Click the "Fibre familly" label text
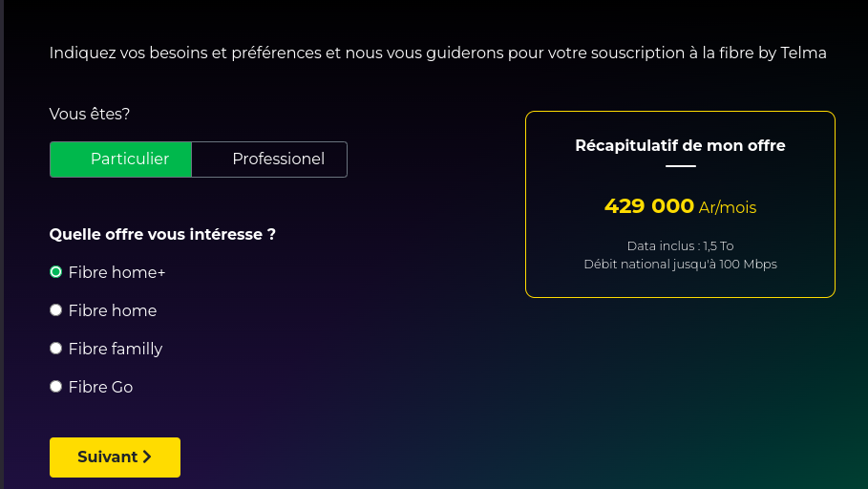The image size is (868, 489). coord(116,349)
